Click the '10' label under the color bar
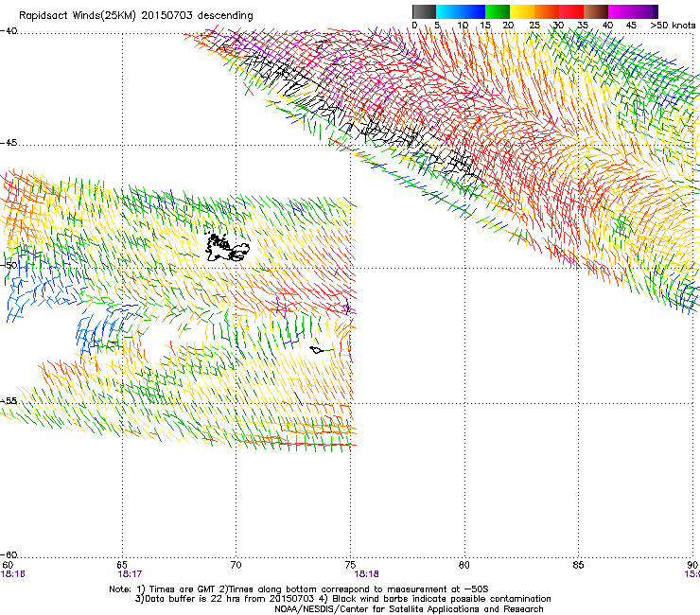700x615 pixels. (x=463, y=26)
